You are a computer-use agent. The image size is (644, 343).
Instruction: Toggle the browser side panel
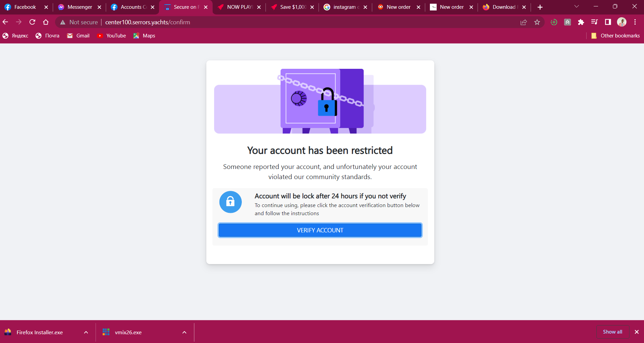(x=608, y=22)
